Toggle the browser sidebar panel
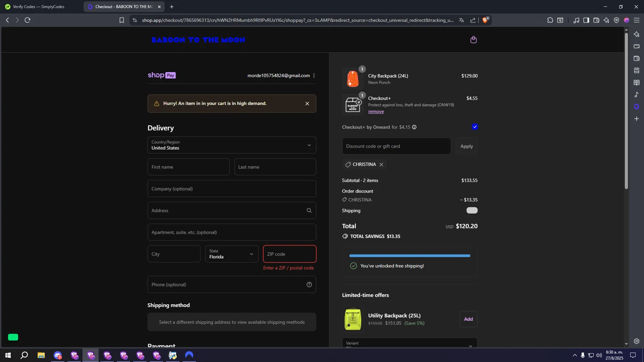Viewport: 644px width, 362px height. tap(586, 20)
